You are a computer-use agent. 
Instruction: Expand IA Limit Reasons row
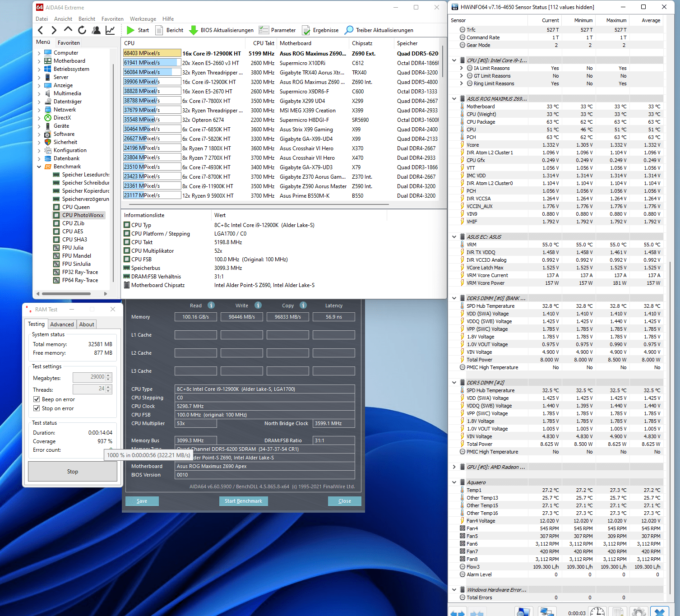click(x=462, y=68)
